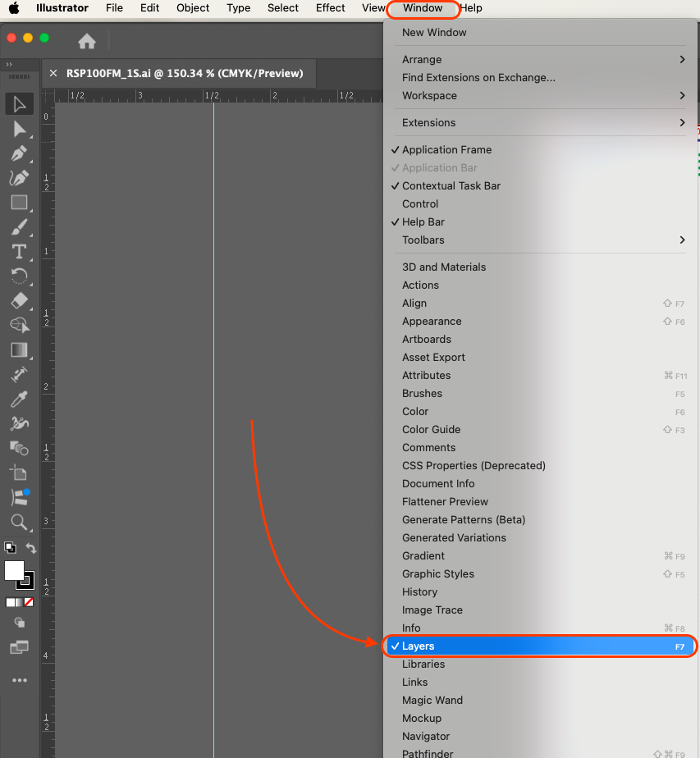Toggle the checked Layers panel item
The width and height of the screenshot is (700, 758).
541,646
